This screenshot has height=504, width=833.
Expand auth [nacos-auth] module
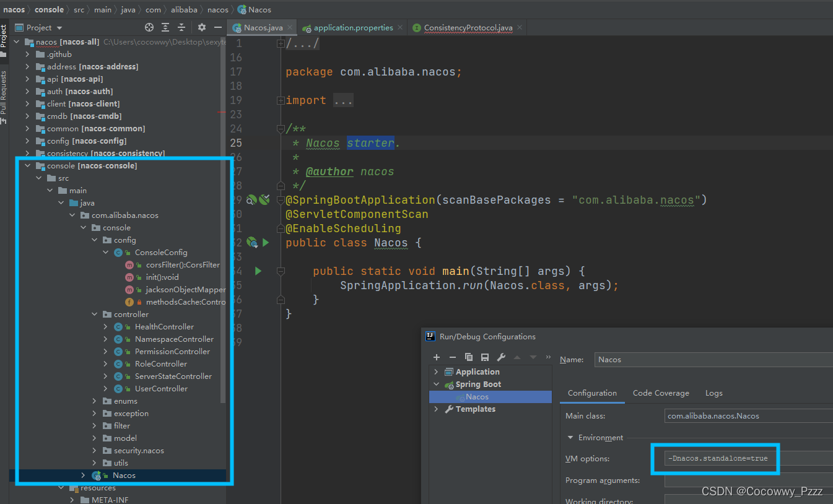pyautogui.click(x=27, y=92)
